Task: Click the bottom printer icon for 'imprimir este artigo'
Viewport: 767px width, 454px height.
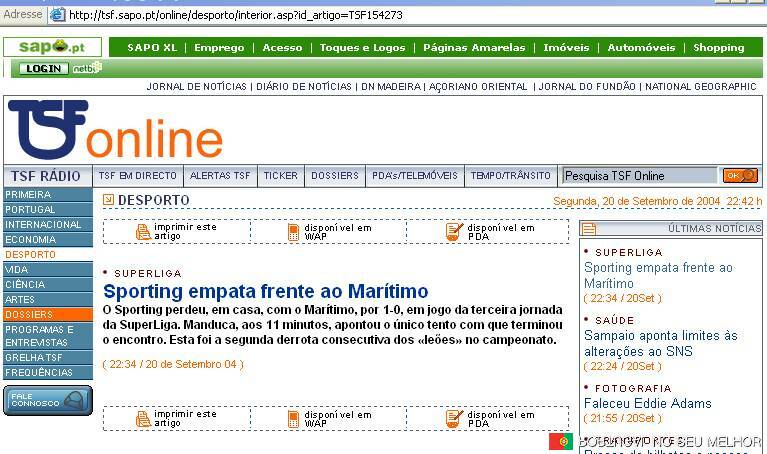Action: 143,418
